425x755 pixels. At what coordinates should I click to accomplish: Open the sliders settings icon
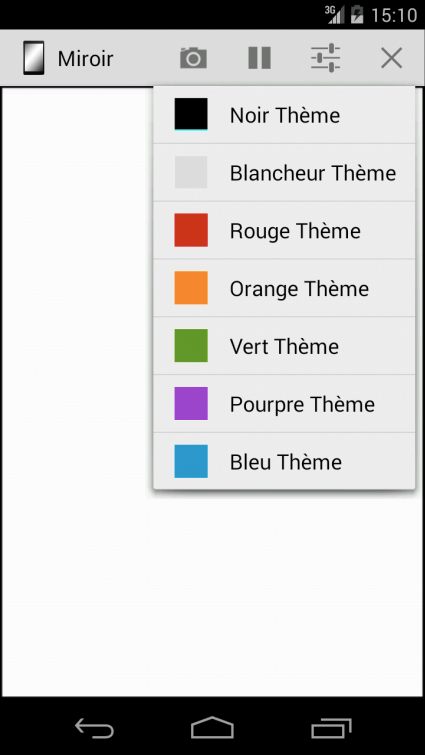pos(326,58)
